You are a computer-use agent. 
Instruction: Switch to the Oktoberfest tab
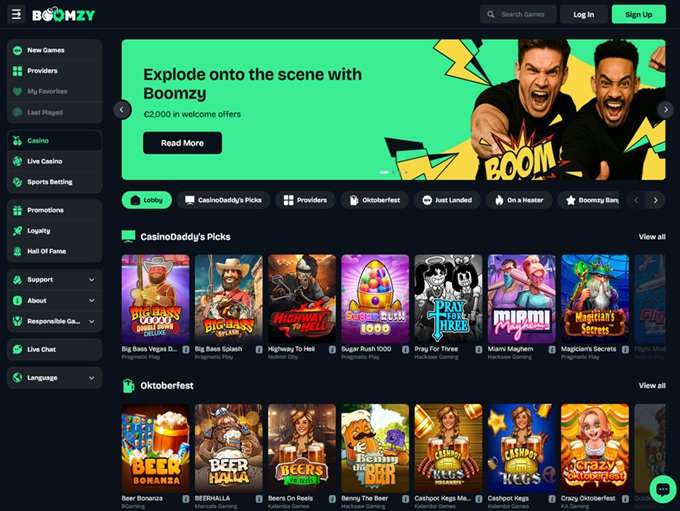point(375,200)
